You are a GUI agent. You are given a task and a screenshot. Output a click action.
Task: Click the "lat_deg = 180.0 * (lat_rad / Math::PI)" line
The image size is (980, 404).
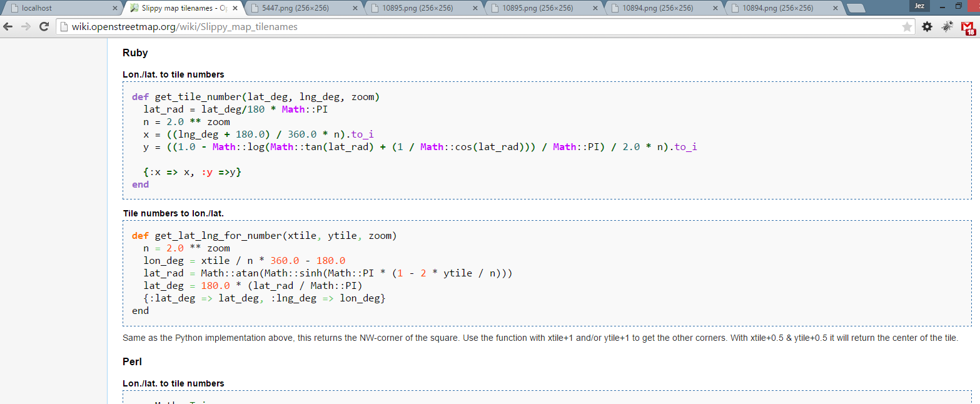[253, 286]
